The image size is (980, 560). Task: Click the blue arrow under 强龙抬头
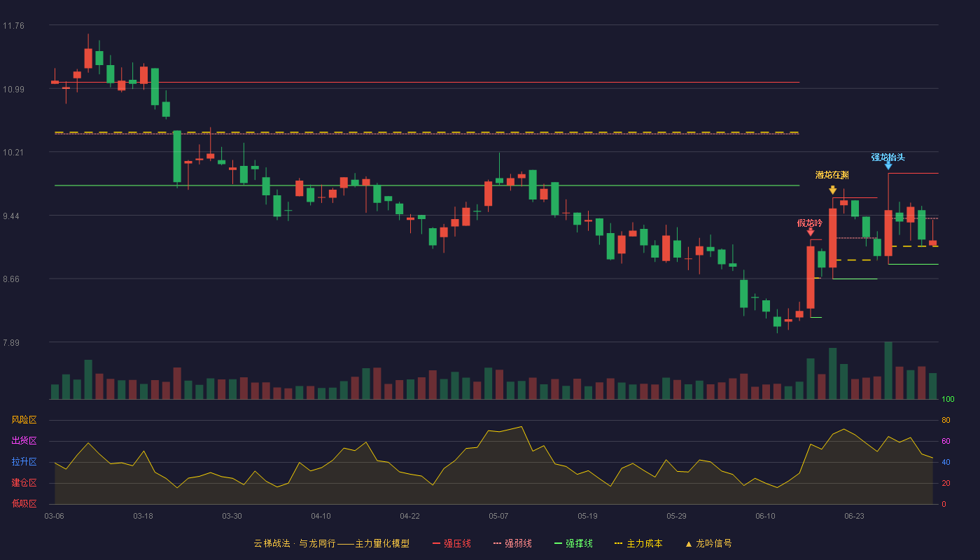click(888, 165)
